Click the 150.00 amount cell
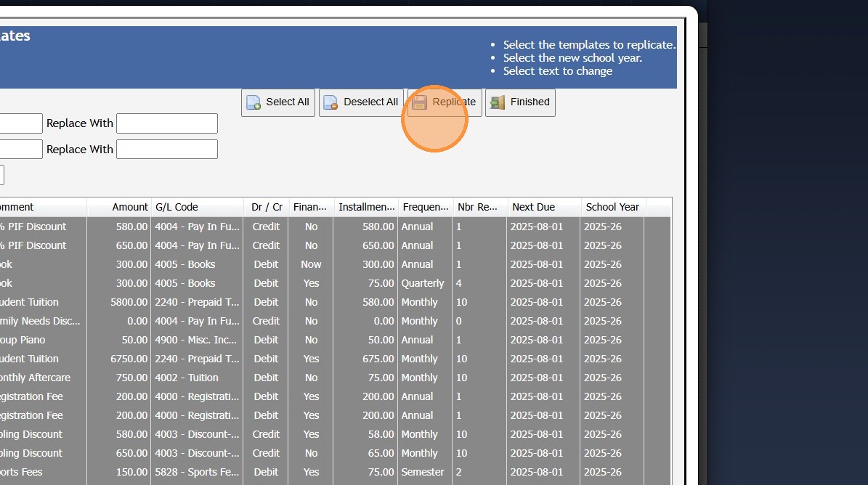This screenshot has width=868, height=485. coord(131,472)
